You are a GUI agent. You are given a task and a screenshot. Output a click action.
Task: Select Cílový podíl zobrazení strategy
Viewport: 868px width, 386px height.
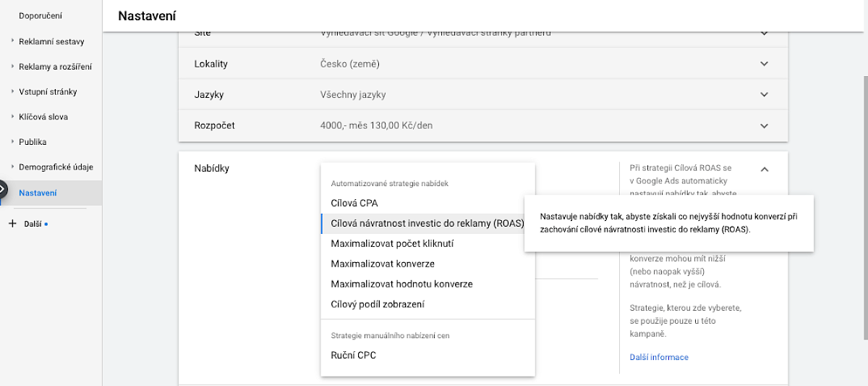pyautogui.click(x=378, y=304)
